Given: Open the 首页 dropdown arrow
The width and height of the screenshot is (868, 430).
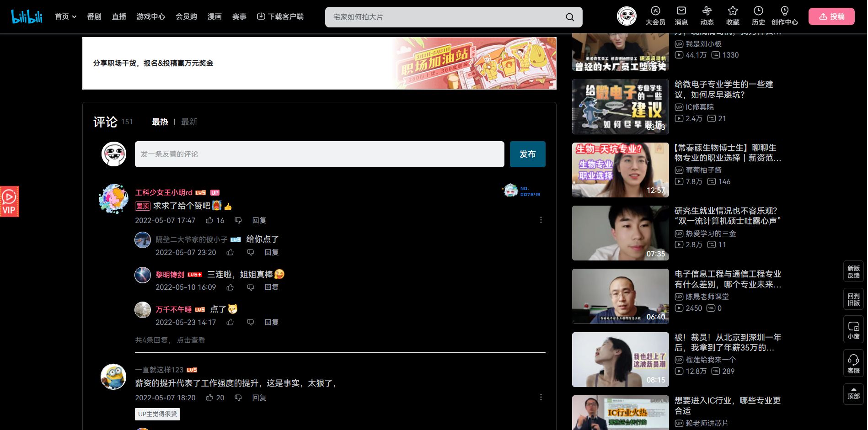Looking at the screenshot, I should 75,16.
